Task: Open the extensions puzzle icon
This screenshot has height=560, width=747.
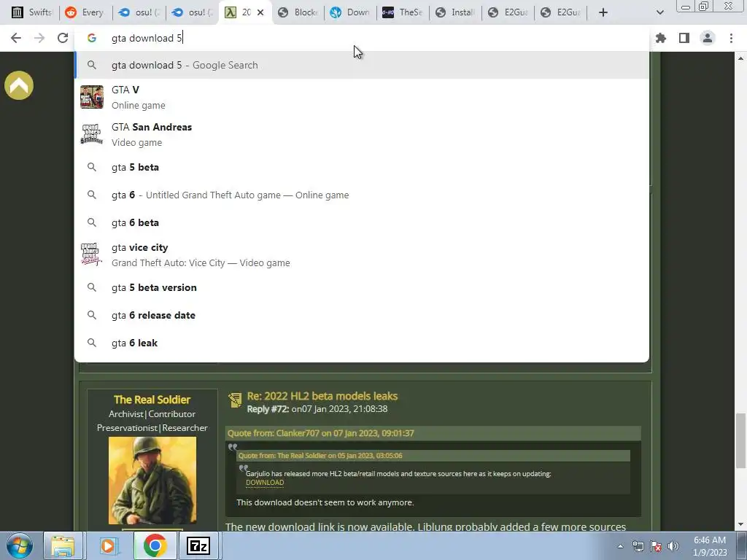Action: click(661, 38)
